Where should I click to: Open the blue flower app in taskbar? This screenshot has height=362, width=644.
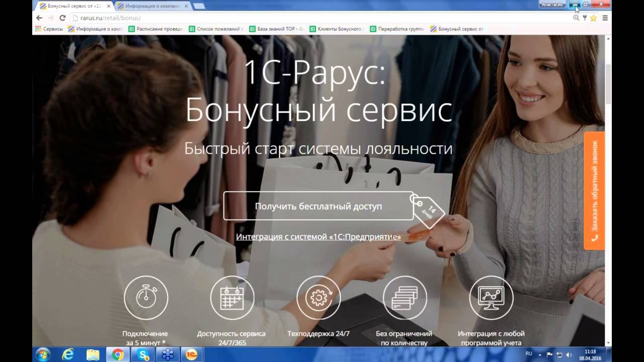click(168, 354)
